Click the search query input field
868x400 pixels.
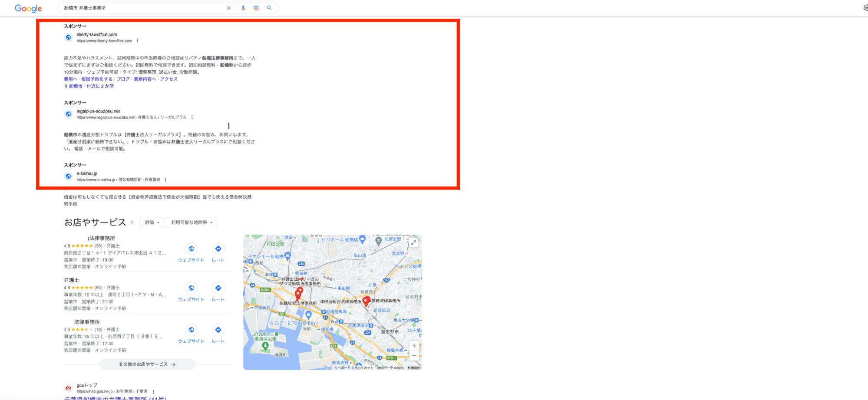143,8
